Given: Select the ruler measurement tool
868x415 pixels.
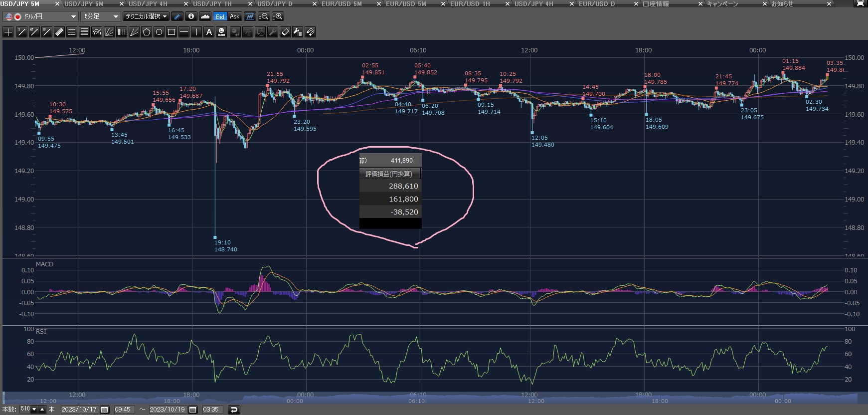Looking at the screenshot, I should pos(59,32).
